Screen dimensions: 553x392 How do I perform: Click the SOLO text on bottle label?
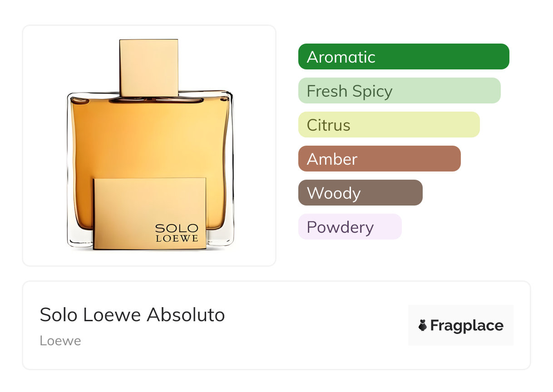click(177, 228)
